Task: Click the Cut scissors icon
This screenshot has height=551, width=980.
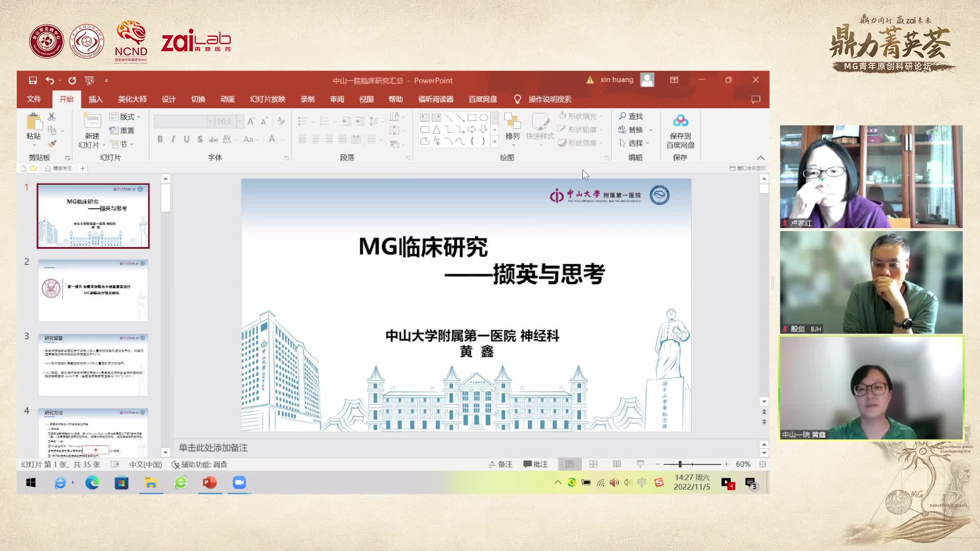Action: click(52, 117)
